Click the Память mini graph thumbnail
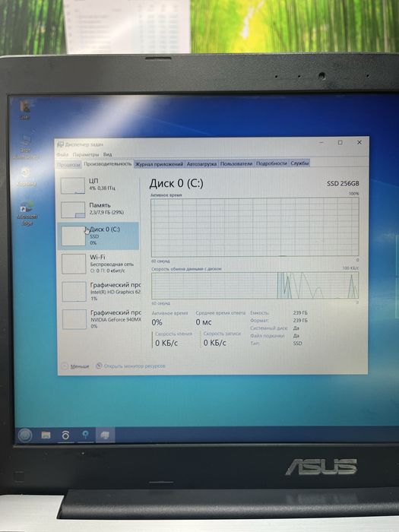This screenshot has height=532, width=399. click(x=73, y=210)
